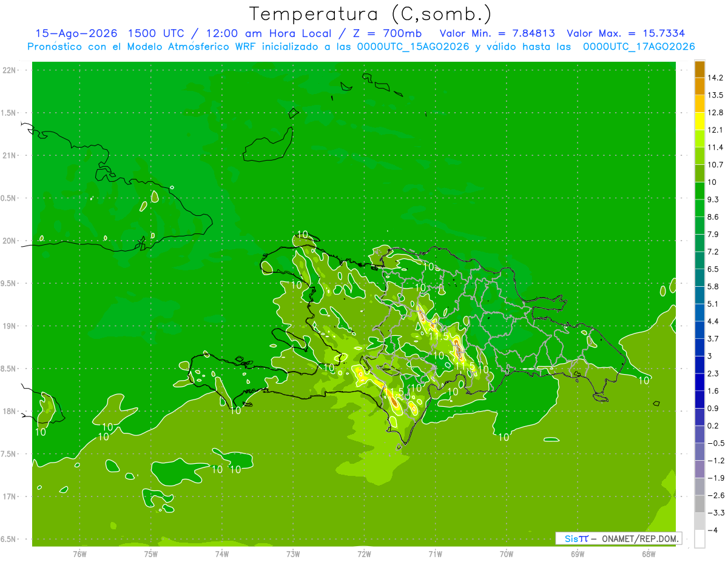Image resolution: width=728 pixels, height=562 pixels.
Task: Pick the purple swatch between -1.9 and -1.2
Action: (699, 469)
